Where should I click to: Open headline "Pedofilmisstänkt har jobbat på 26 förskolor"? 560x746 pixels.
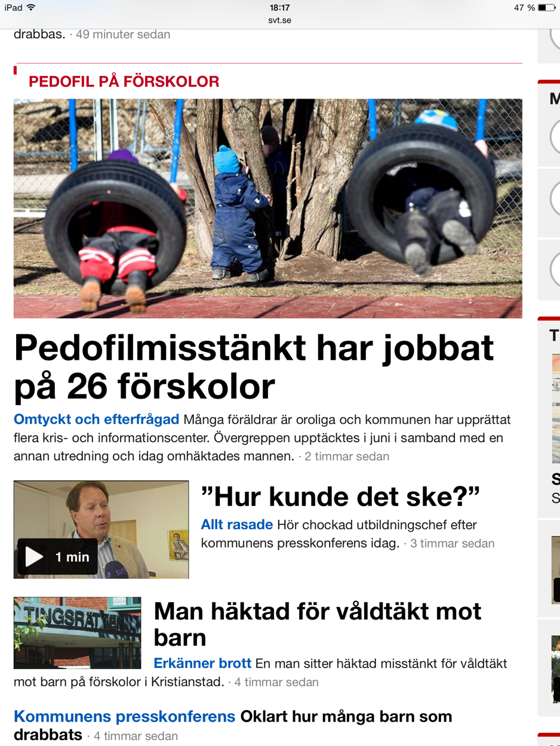point(254,367)
